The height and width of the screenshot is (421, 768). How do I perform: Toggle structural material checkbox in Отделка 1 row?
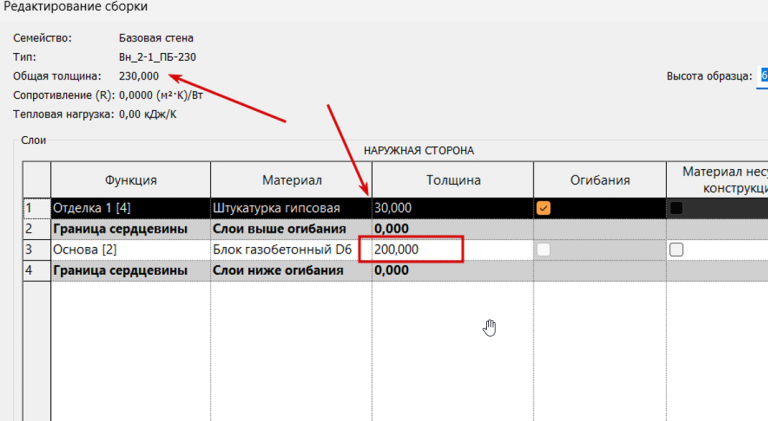[676, 208]
